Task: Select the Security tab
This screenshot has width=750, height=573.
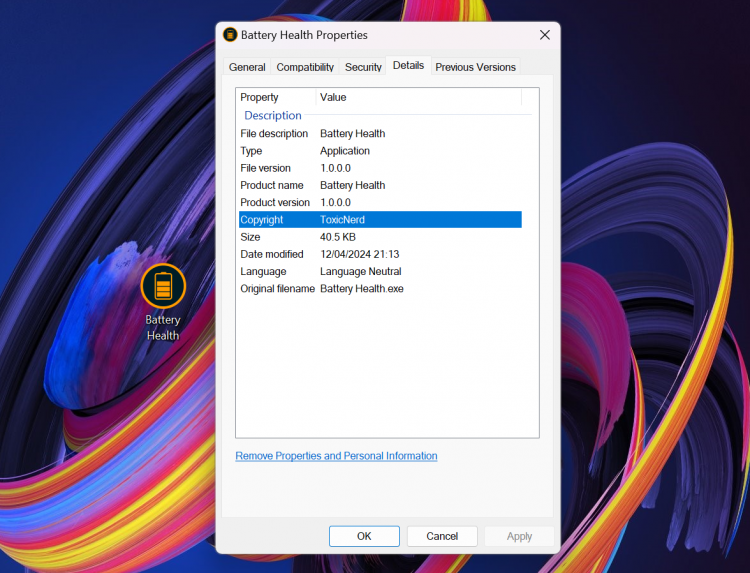Action: [363, 67]
